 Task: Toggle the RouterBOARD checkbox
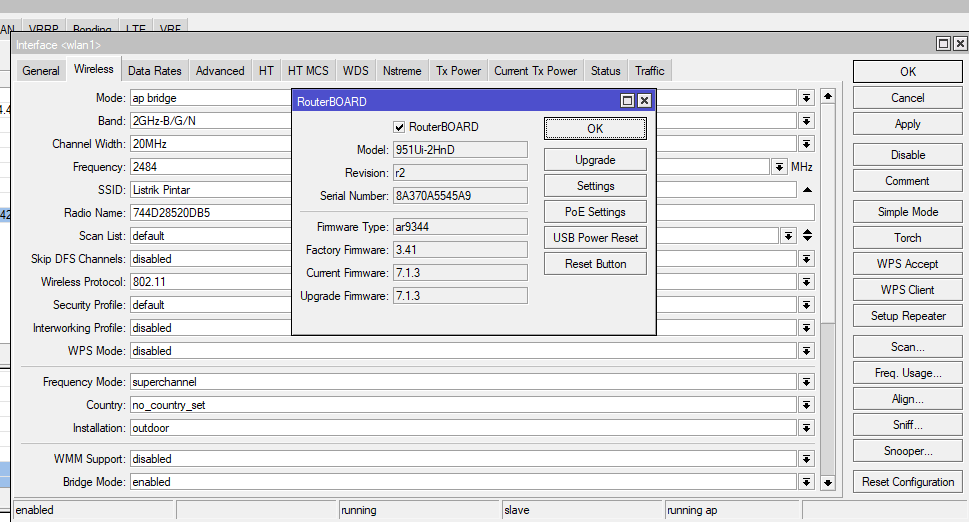(399, 127)
